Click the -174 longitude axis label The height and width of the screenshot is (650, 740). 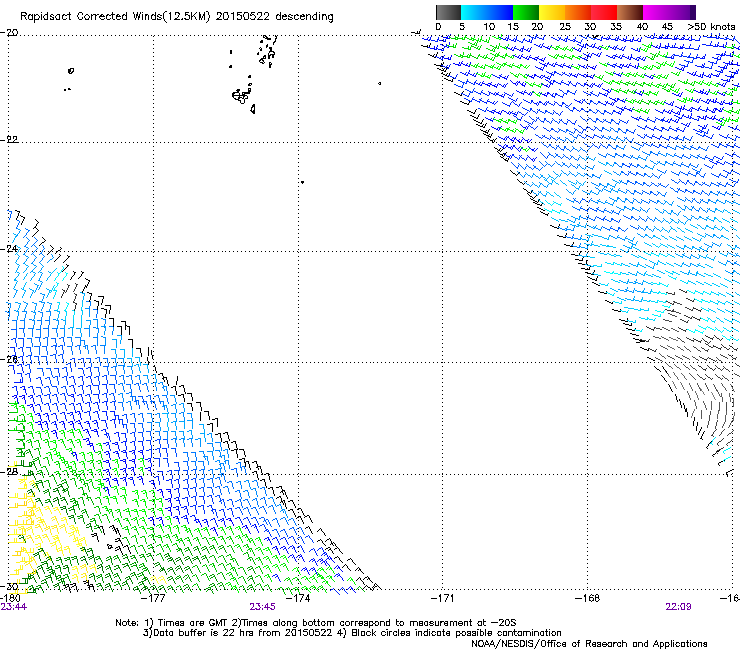pos(298,598)
